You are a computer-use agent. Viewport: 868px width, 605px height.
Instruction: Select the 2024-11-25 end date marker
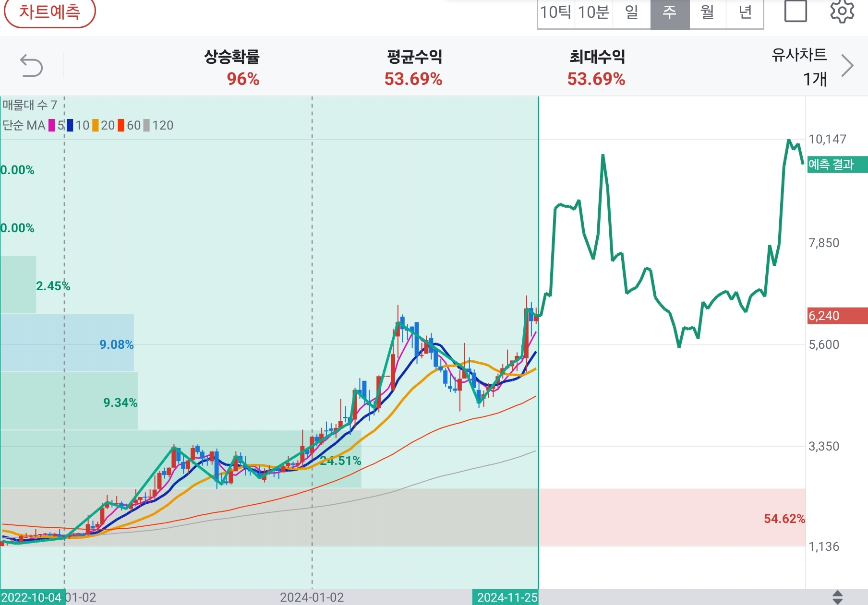[x=506, y=597]
